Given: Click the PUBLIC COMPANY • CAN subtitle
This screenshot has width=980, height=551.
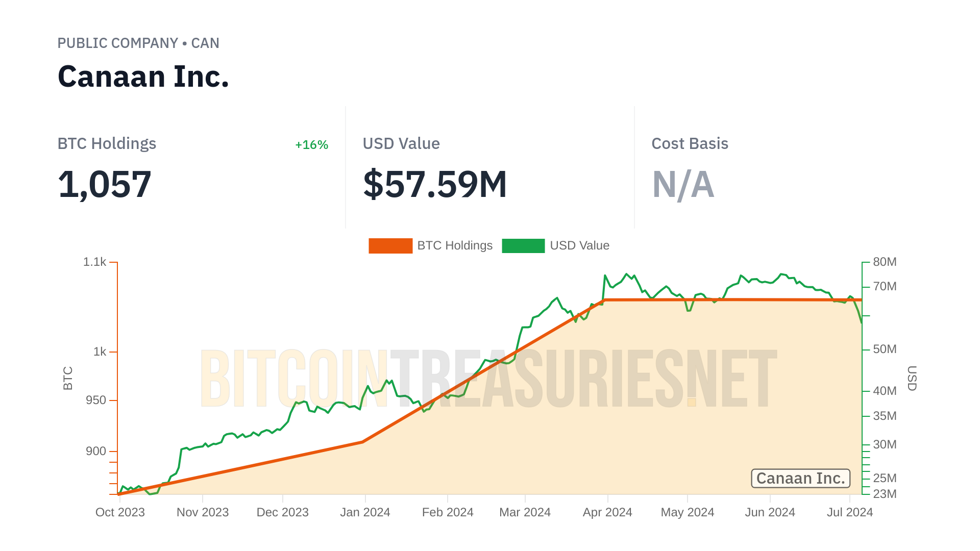Looking at the screenshot, I should (x=138, y=43).
